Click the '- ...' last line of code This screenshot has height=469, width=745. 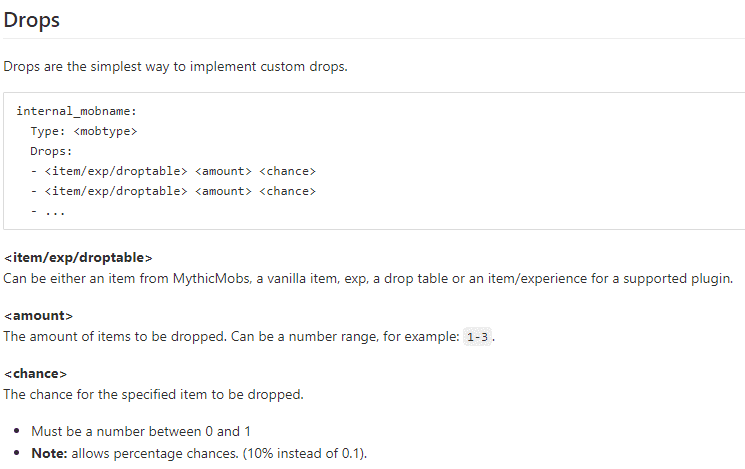click(x=48, y=211)
